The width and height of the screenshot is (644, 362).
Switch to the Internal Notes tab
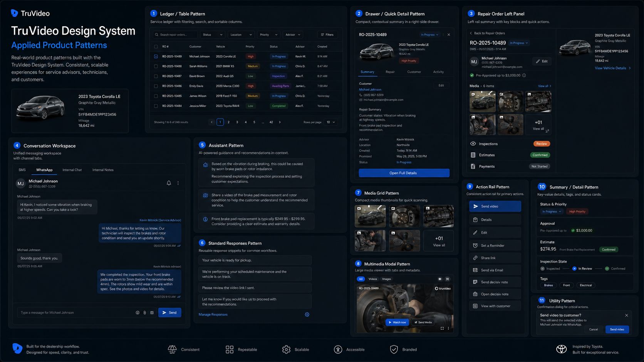pos(103,170)
